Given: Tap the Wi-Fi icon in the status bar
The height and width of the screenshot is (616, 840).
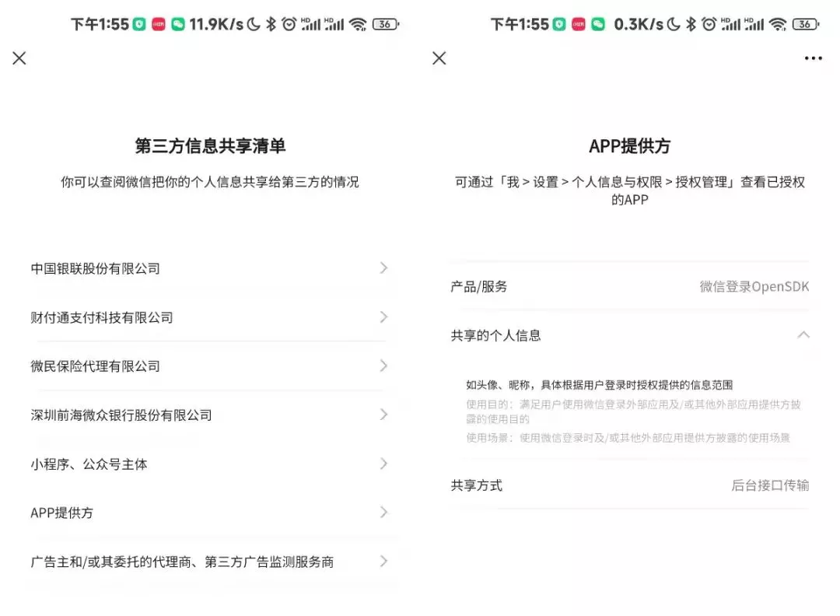Looking at the screenshot, I should click(359, 24).
